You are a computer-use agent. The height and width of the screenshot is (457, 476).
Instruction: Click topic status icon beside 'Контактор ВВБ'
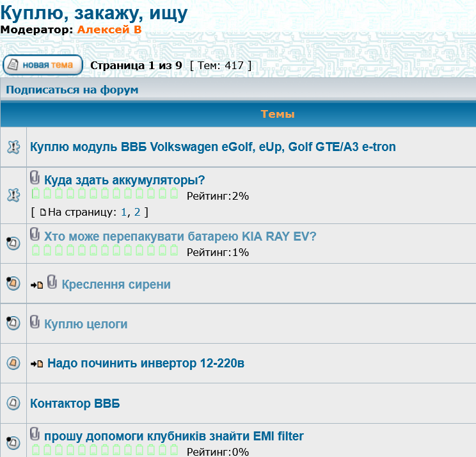pyautogui.click(x=13, y=403)
